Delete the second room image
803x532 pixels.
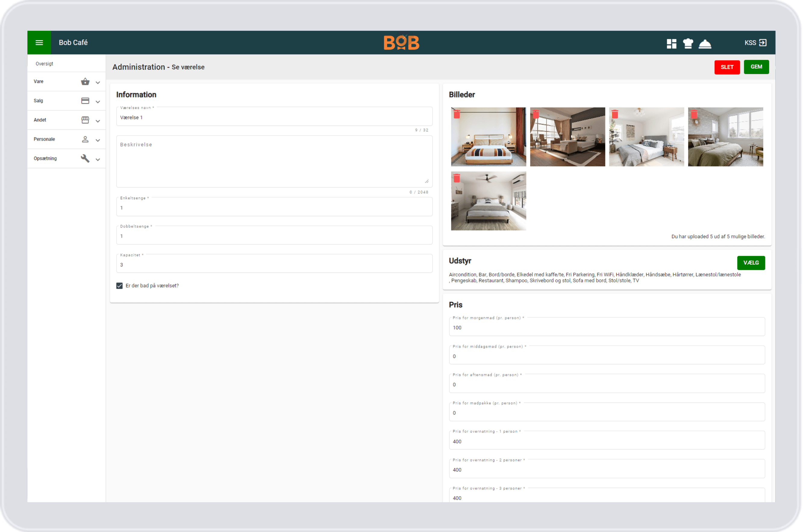coord(536,114)
